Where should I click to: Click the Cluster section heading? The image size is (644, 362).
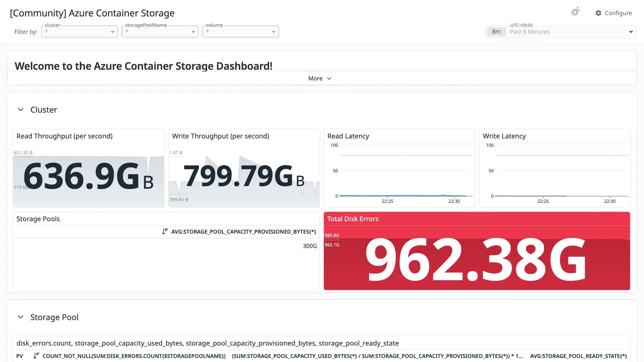click(44, 110)
